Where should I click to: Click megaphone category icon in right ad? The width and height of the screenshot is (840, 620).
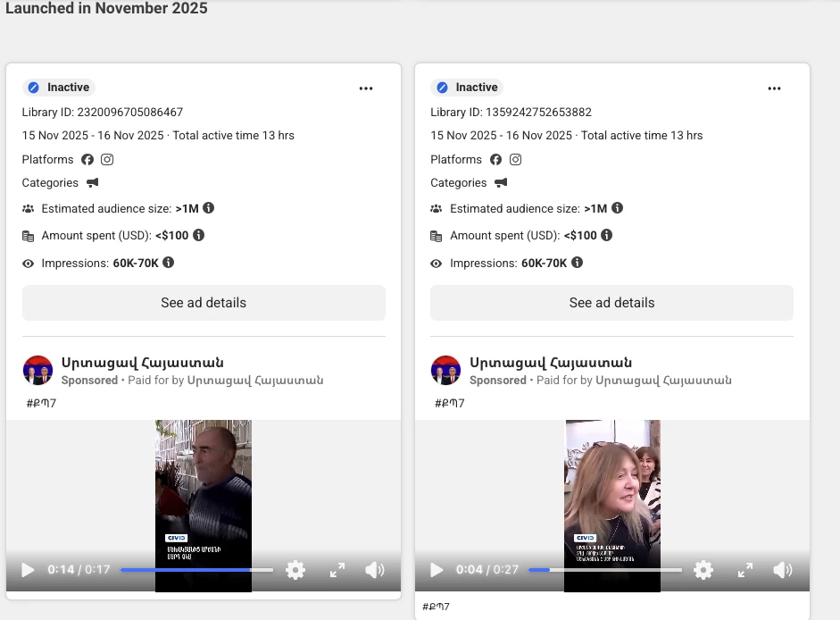(x=501, y=183)
